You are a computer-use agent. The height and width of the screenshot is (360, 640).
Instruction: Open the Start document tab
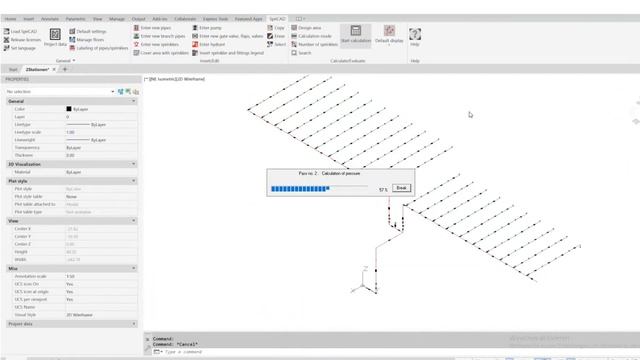coord(13,70)
